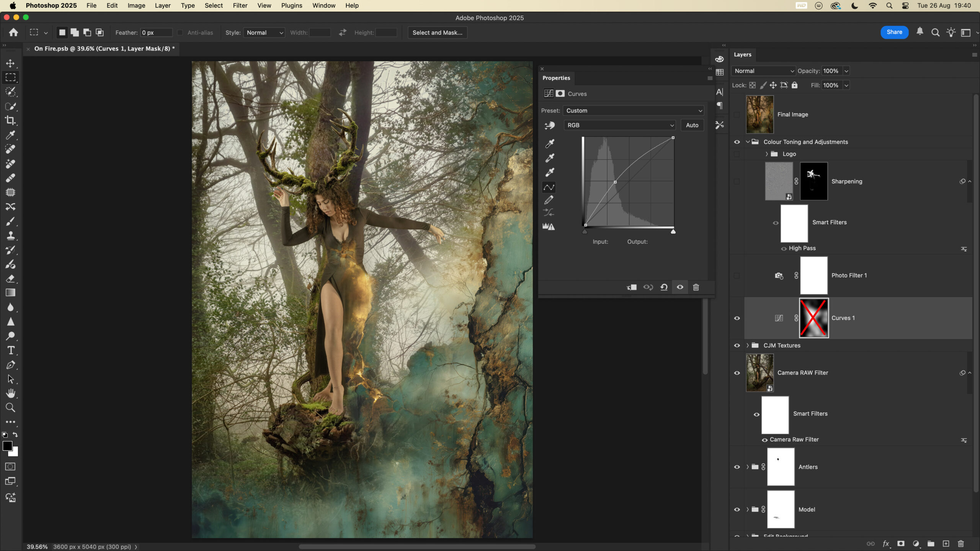Viewport: 980px width, 551px height.
Task: Click the Select and Mask button
Action: pyautogui.click(x=437, y=33)
